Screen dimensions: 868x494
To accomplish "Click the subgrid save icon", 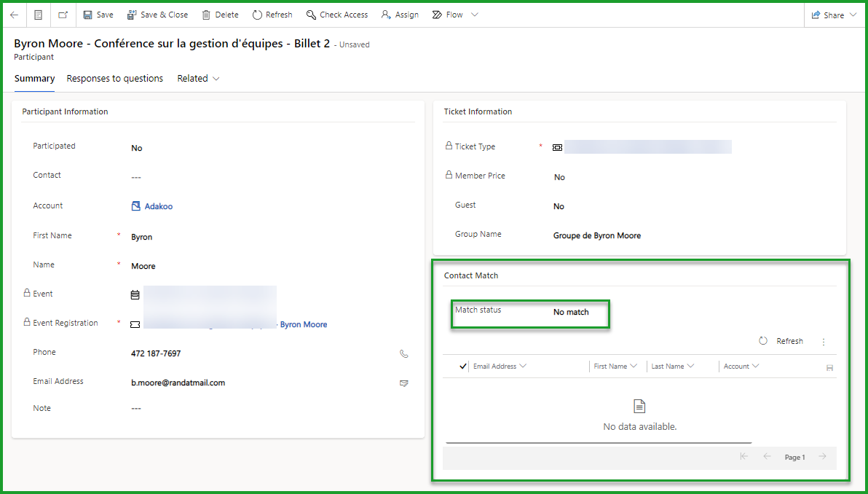I will pos(829,368).
